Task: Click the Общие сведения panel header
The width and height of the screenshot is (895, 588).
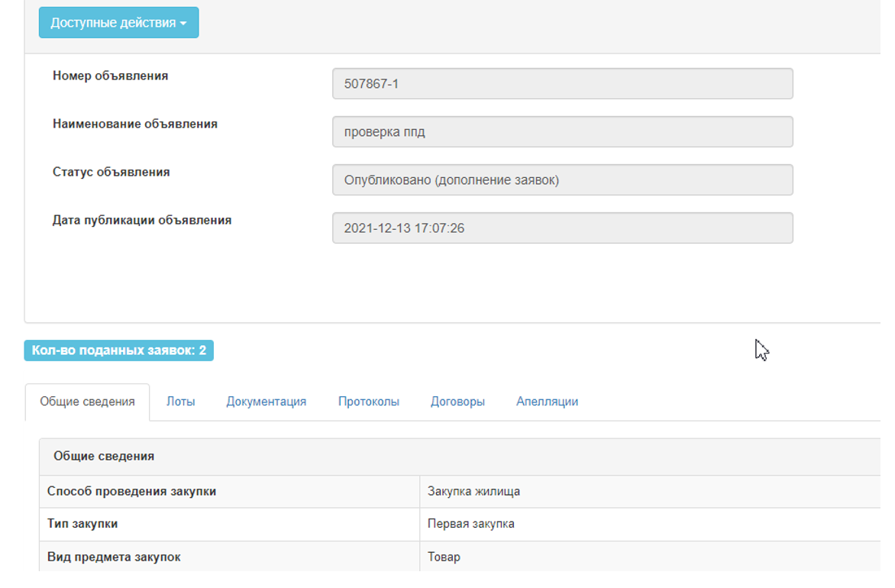Action: tap(104, 456)
